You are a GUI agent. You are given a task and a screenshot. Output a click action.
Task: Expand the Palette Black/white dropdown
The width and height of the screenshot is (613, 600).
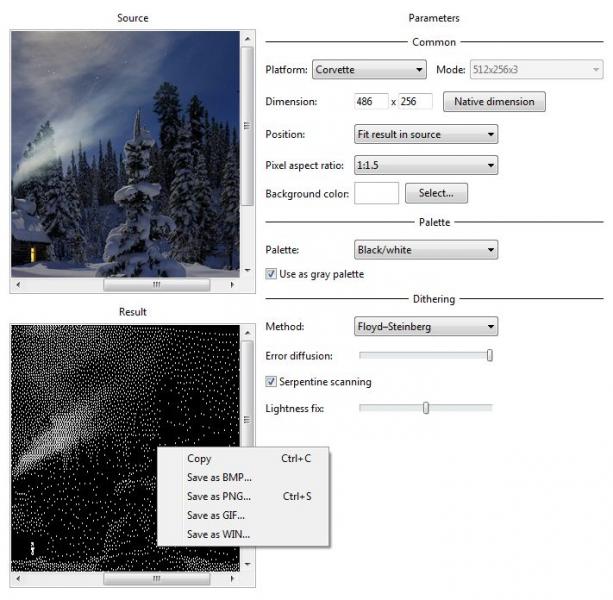click(426, 250)
